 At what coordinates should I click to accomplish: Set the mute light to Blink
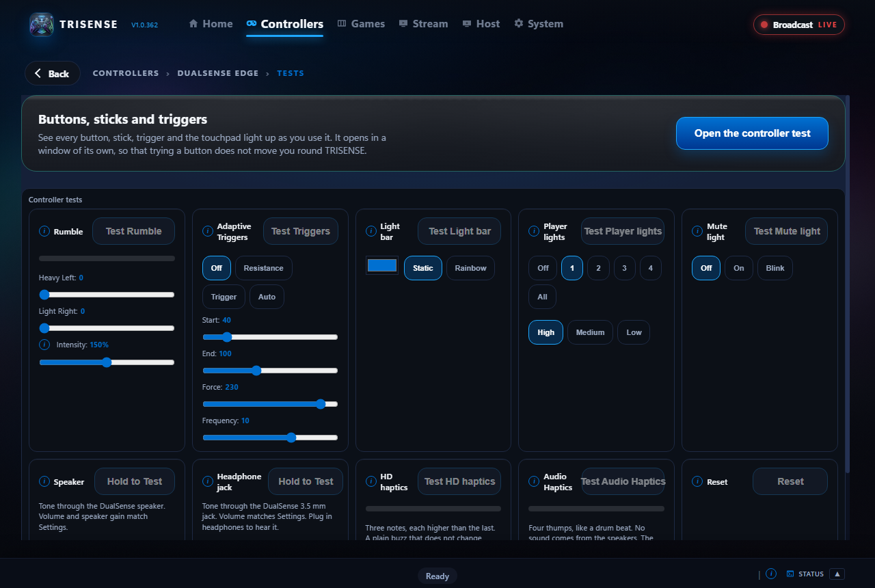tap(775, 268)
